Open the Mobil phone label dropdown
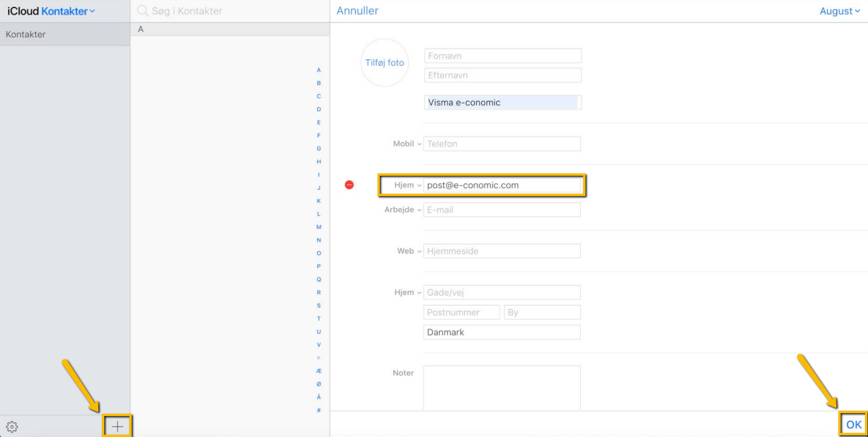 click(406, 143)
